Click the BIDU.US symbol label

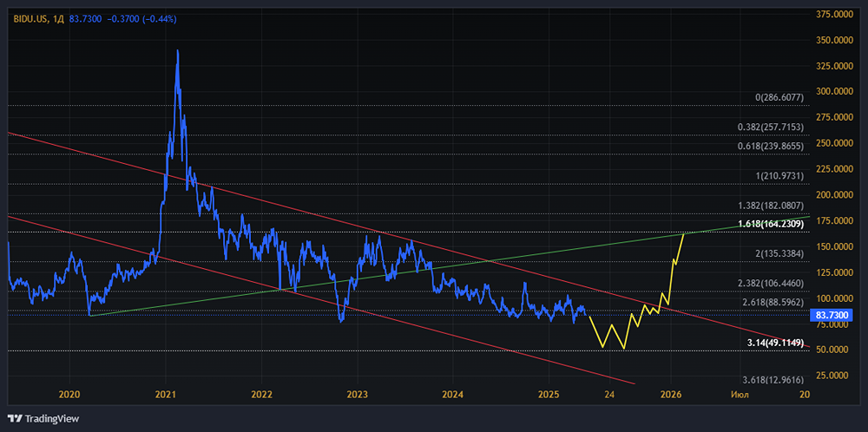pos(30,19)
